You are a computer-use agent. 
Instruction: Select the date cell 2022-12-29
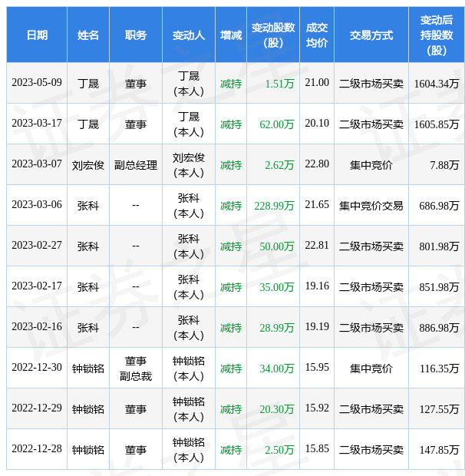(37, 408)
